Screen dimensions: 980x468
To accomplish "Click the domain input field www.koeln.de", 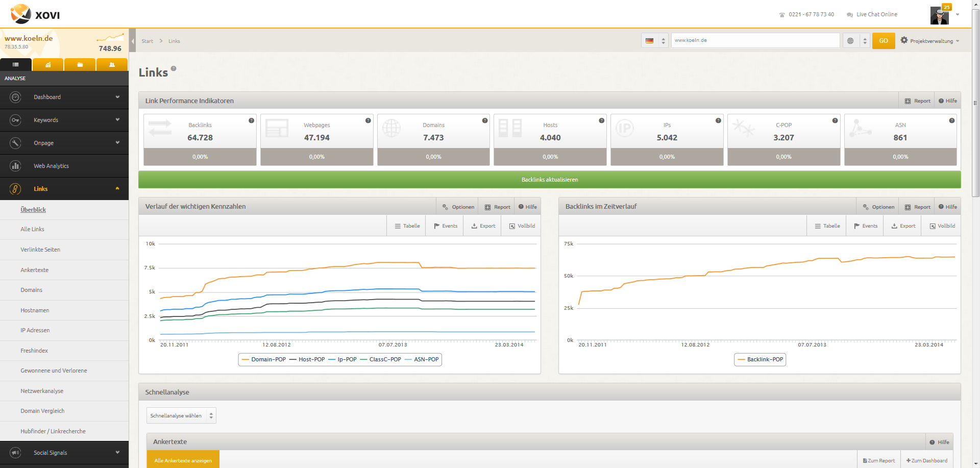I will pos(755,40).
